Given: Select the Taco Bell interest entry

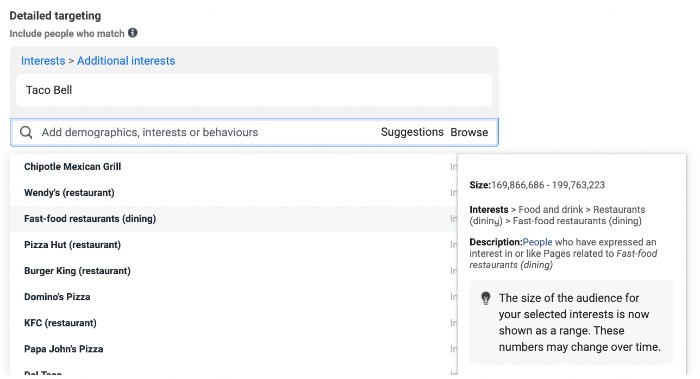Looking at the screenshot, I should point(254,90).
